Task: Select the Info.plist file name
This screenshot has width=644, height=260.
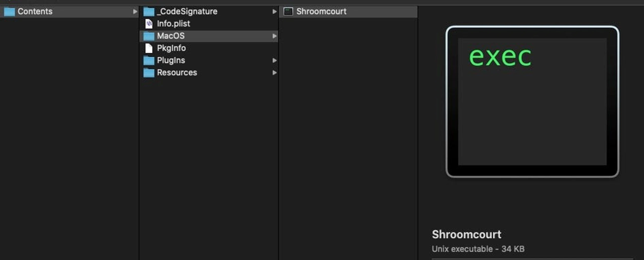Action: tap(174, 24)
